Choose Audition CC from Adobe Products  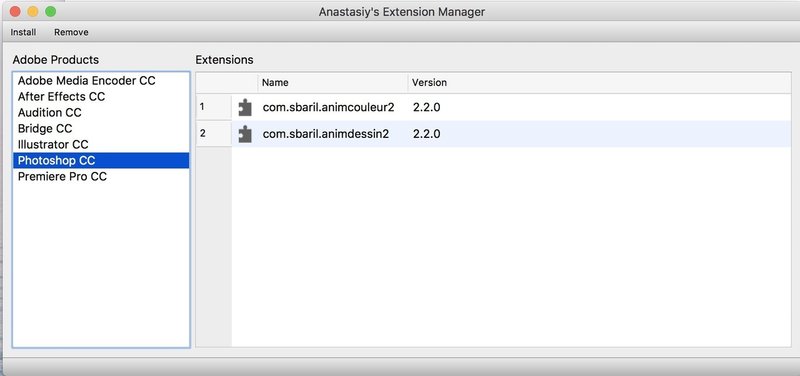point(101,112)
